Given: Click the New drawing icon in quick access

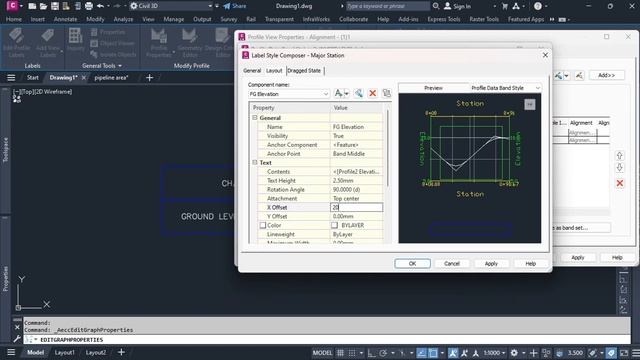Looking at the screenshot, I should click(x=32, y=6).
